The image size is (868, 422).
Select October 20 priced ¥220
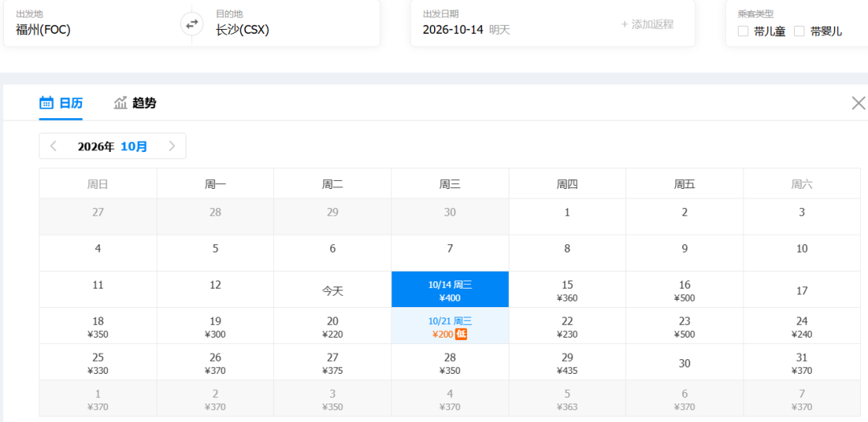(x=333, y=326)
